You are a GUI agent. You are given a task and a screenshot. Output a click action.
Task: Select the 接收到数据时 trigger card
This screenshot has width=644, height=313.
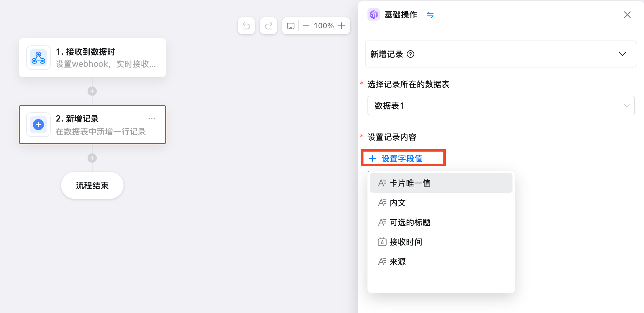click(92, 57)
